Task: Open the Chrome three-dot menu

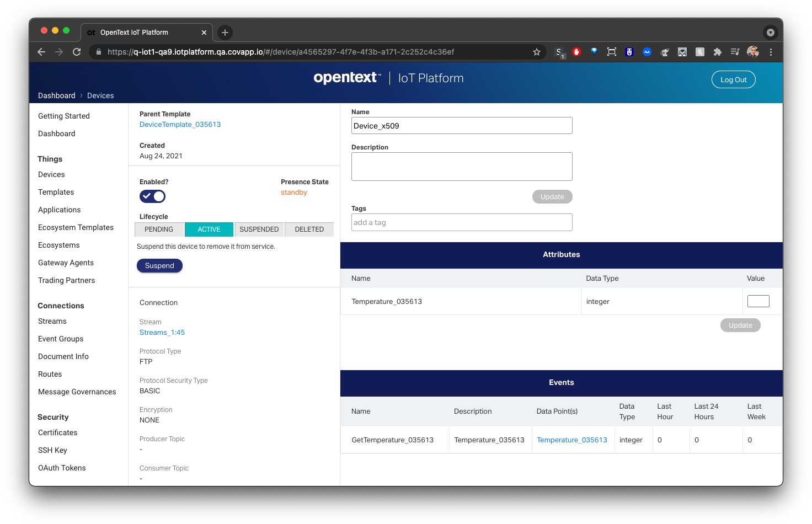Action: pos(771,52)
